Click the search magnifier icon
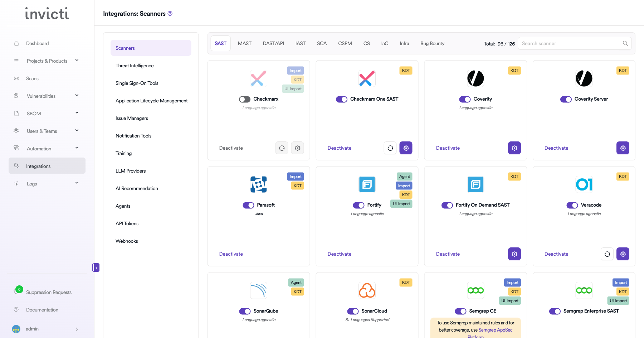This screenshot has width=644, height=338. [625, 43]
